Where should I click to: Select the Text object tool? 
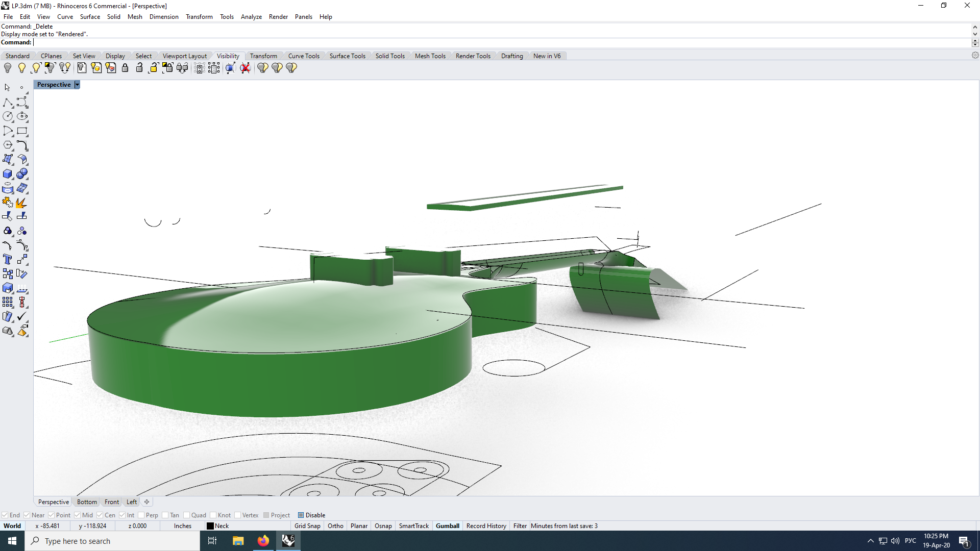coord(8,260)
